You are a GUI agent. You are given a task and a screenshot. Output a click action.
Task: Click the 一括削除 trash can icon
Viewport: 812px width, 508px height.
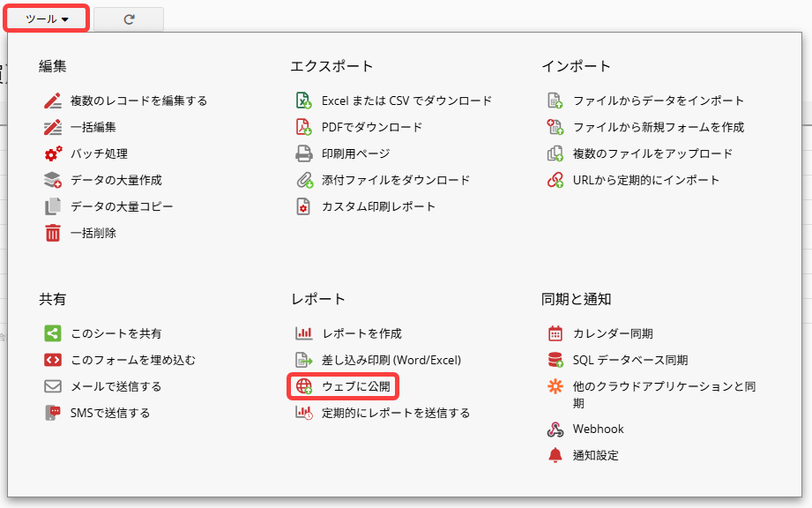coord(53,233)
